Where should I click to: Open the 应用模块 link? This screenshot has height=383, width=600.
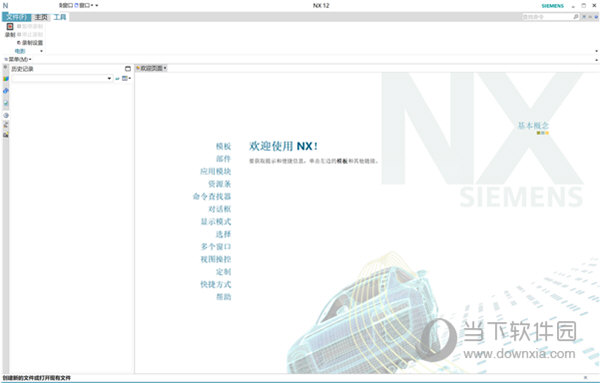[x=215, y=171]
